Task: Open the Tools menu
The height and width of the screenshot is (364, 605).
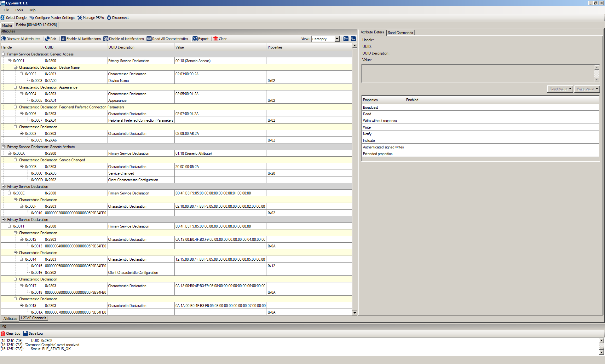Action: click(19, 10)
